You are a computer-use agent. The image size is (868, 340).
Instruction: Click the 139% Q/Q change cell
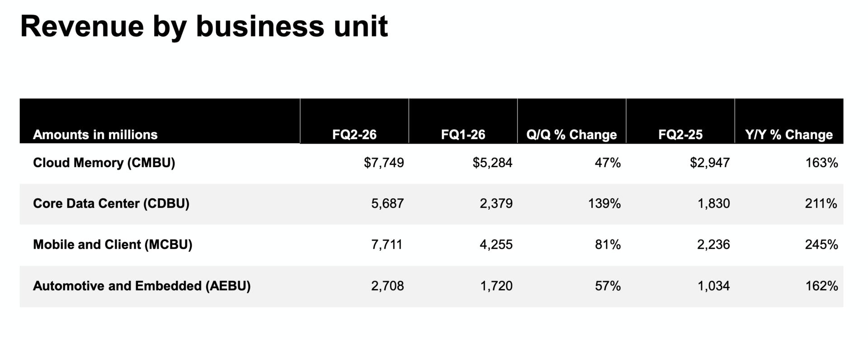coord(604,204)
